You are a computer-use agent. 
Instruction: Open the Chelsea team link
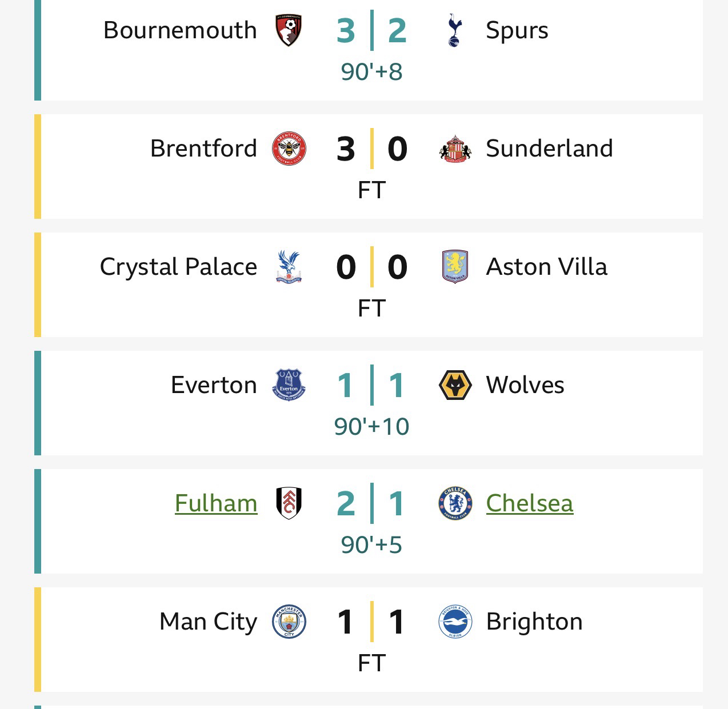[529, 503]
